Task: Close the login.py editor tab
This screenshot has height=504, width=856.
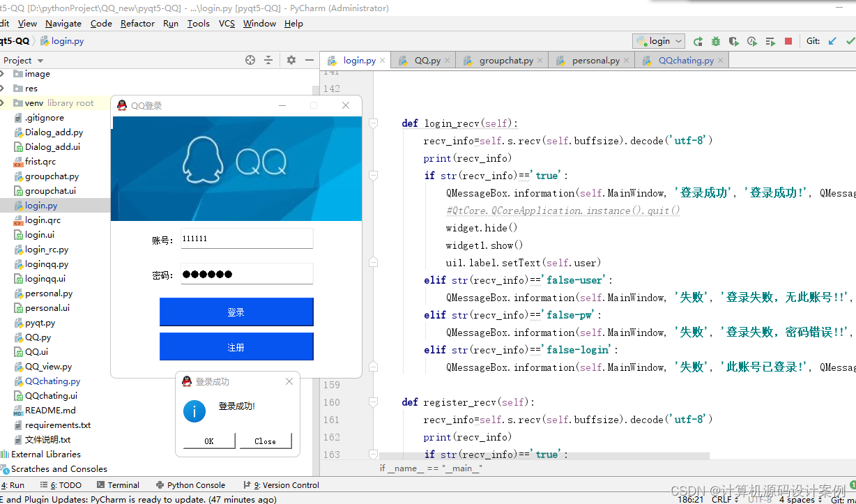Action: point(383,61)
